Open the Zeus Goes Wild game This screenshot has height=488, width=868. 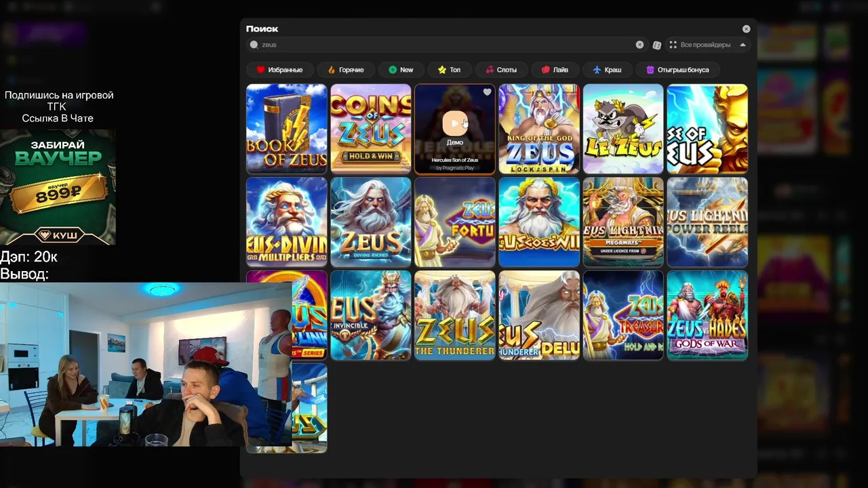coord(539,222)
